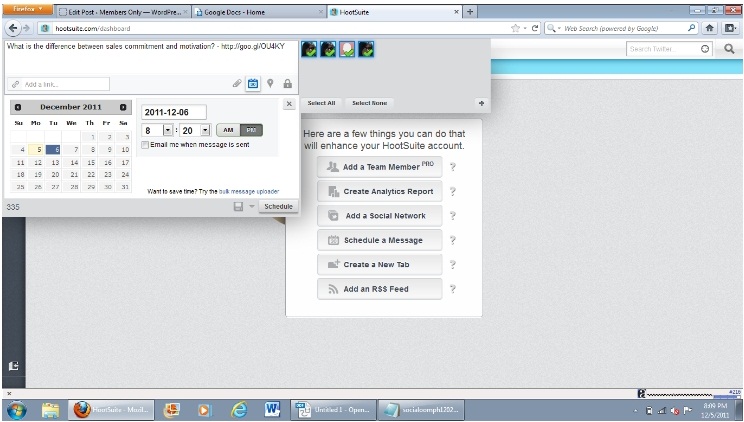This screenshot has height=422, width=744.
Task: Select AM toggle
Action: tap(228, 130)
